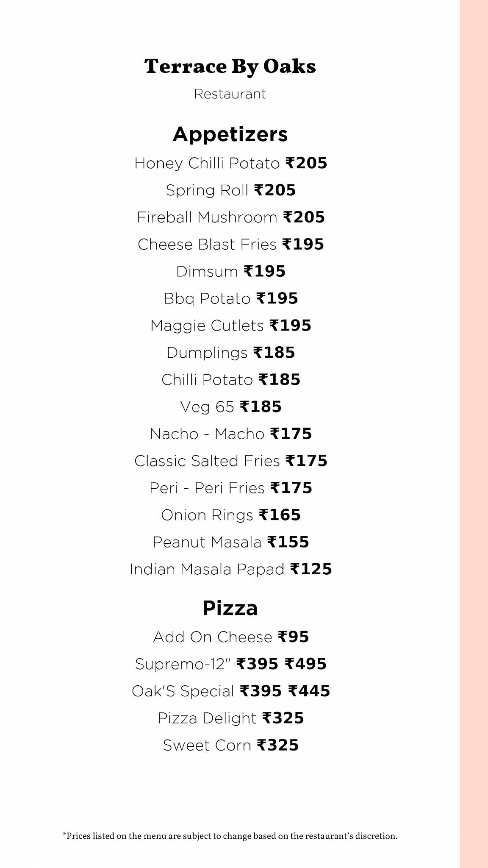The width and height of the screenshot is (488, 868).
Task: Select the Add On Cheese option
Action: pyautogui.click(x=230, y=637)
